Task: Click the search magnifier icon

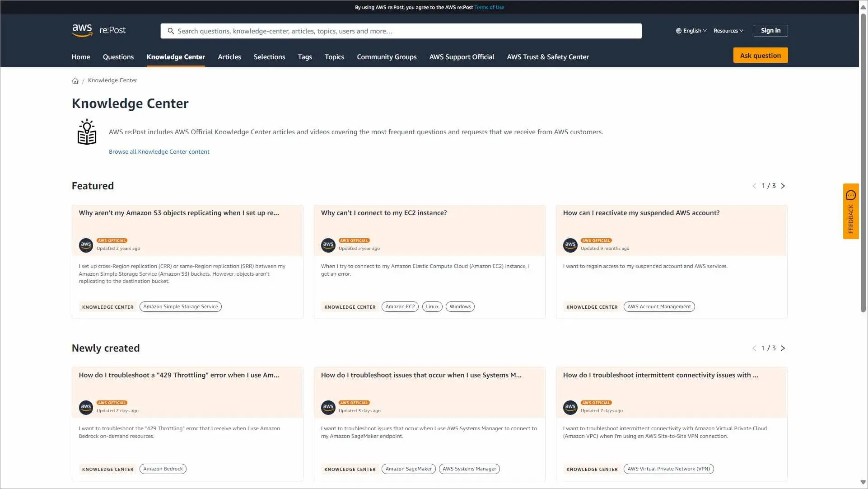Action: pos(171,31)
